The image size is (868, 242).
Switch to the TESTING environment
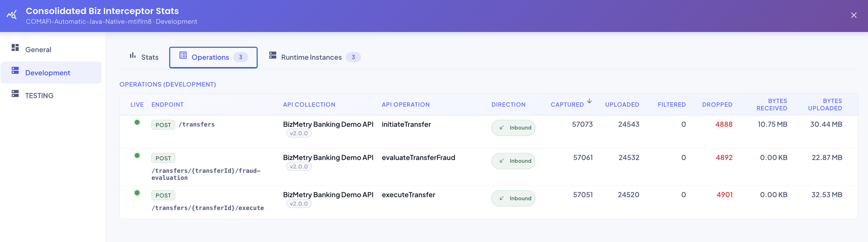(51, 95)
